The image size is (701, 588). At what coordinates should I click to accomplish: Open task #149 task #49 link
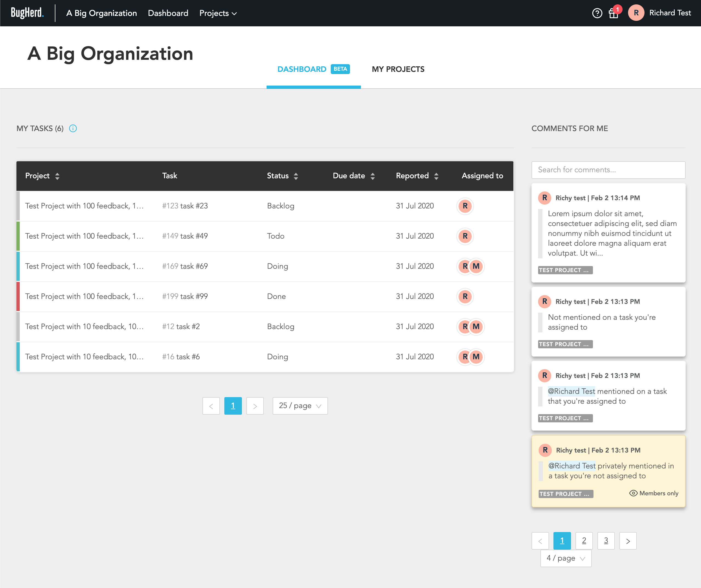(x=185, y=236)
